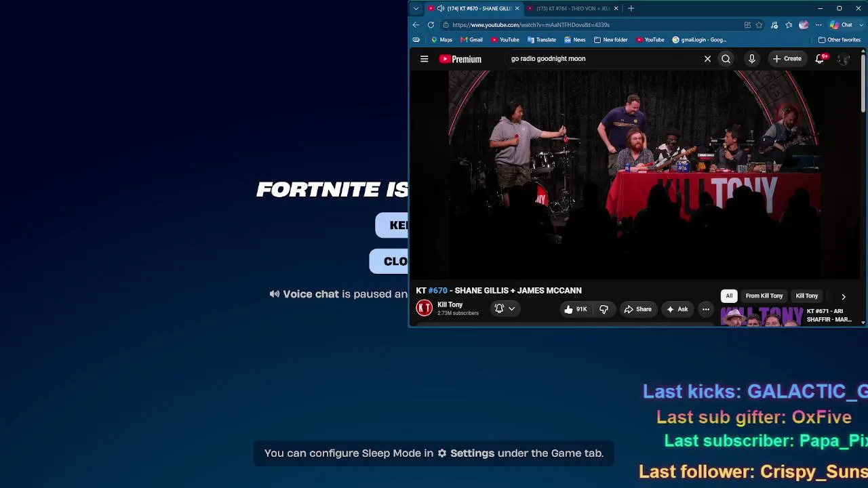Share the Kill Tony video

[x=637, y=309]
